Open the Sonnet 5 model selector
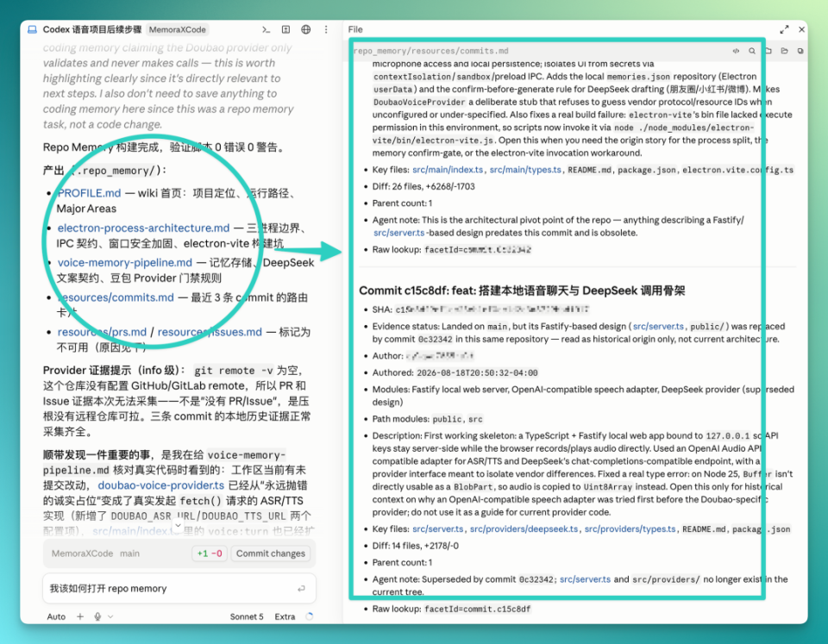828x644 pixels. (x=247, y=616)
